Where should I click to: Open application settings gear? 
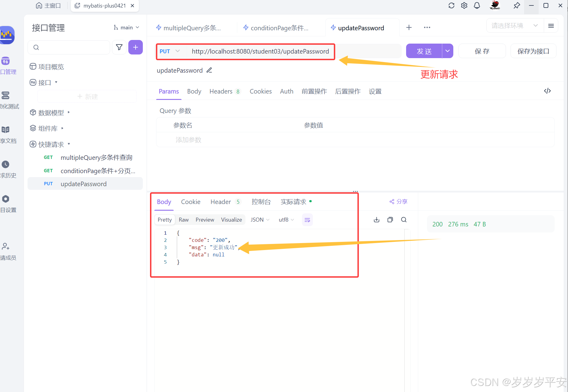click(464, 5)
